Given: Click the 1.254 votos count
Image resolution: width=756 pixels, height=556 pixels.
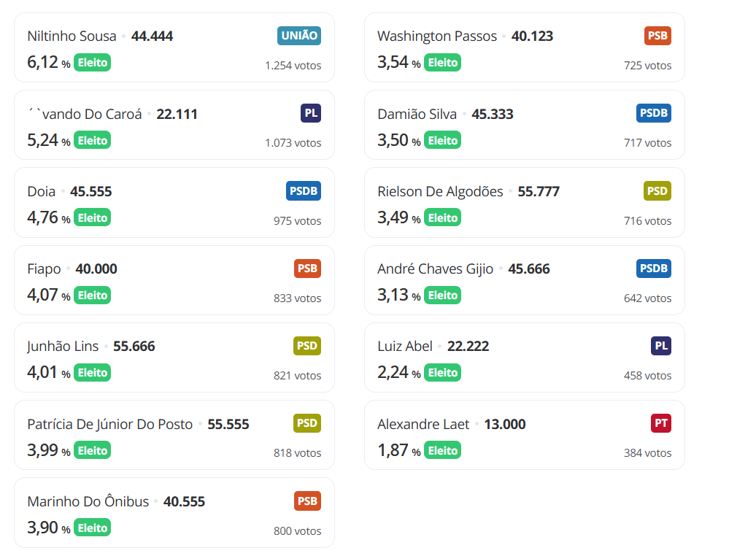Looking at the screenshot, I should click(x=293, y=66).
